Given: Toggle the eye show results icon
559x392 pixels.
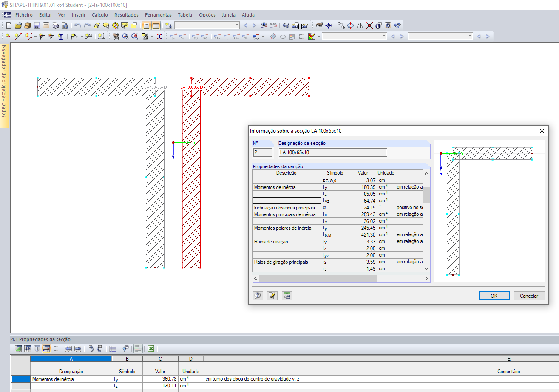Looking at the screenshot, I should point(264,25).
